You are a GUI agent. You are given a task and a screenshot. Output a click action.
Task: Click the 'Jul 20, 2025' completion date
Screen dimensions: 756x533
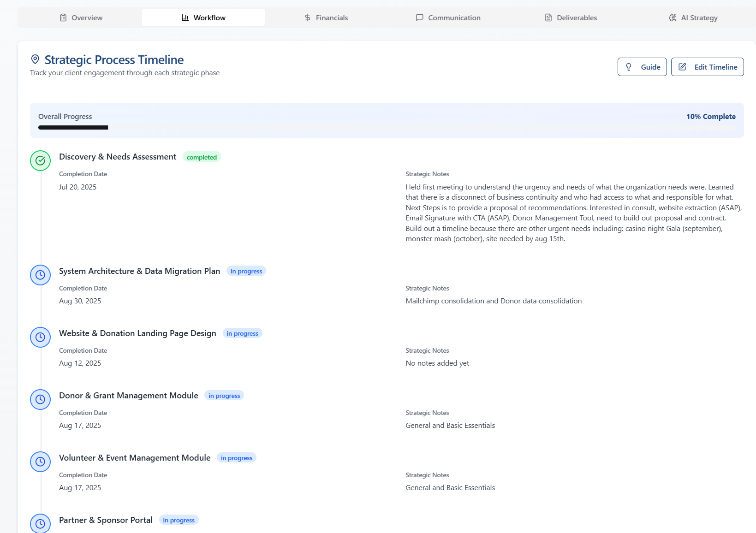pyautogui.click(x=77, y=187)
